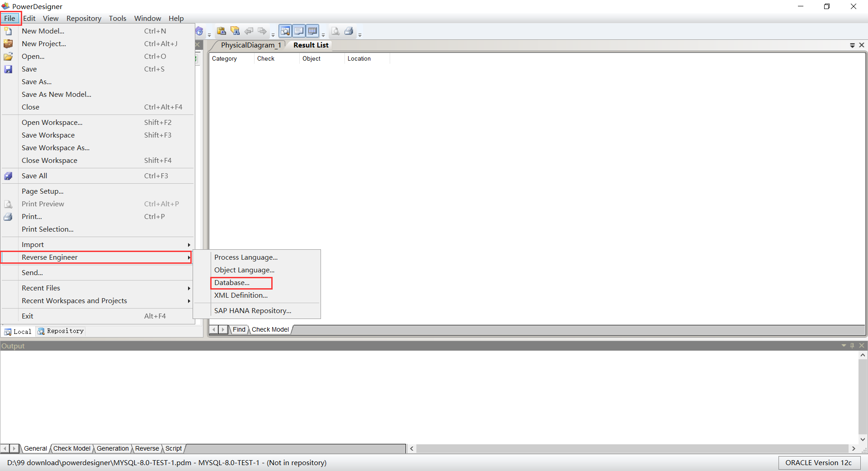Click the Paste toolbar icon
This screenshot has width=868, height=471.
pyautogui.click(x=221, y=31)
